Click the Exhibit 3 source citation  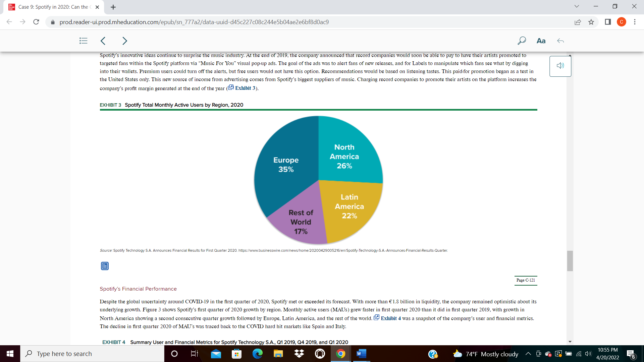[274, 250]
